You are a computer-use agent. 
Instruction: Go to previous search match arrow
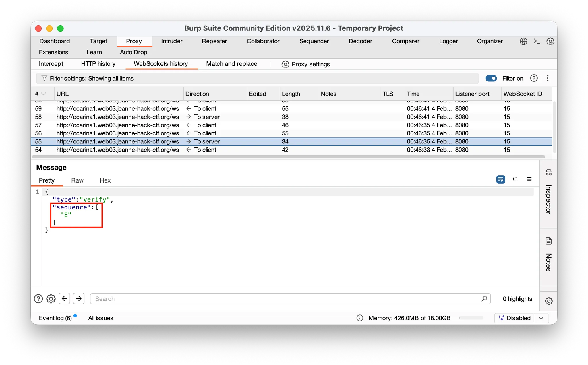coord(65,298)
